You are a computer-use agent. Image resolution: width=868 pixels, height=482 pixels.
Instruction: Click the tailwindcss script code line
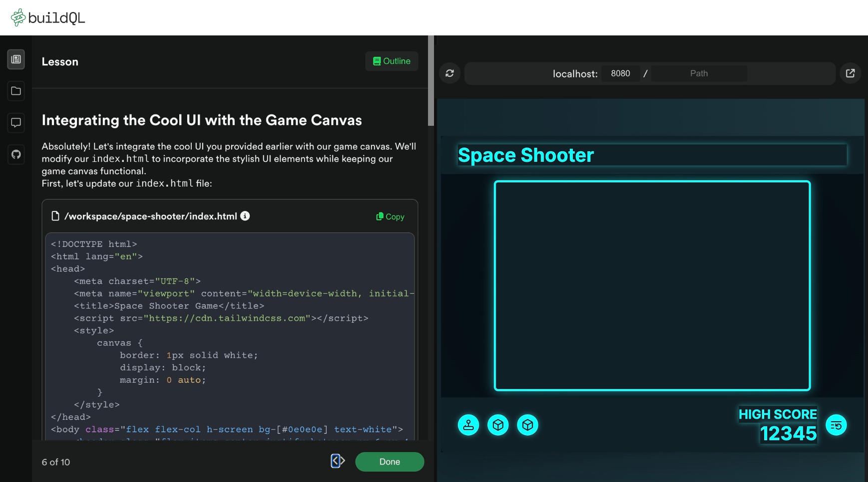click(221, 318)
